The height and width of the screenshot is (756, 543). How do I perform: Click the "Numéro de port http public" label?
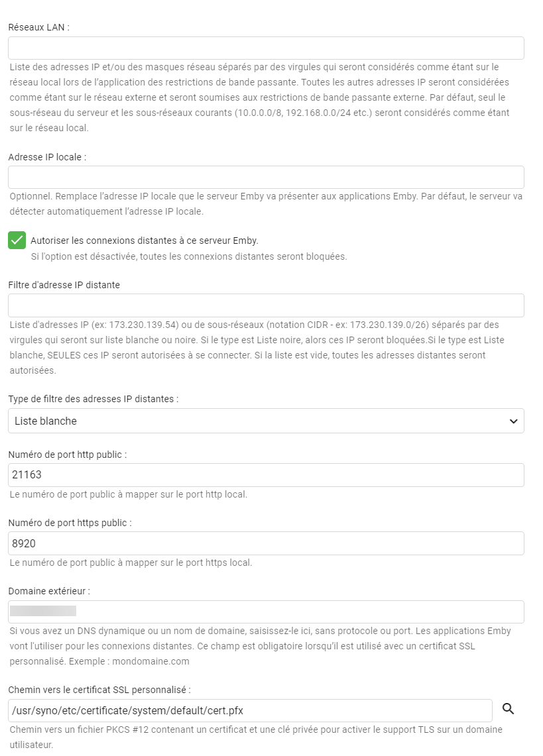click(x=67, y=455)
